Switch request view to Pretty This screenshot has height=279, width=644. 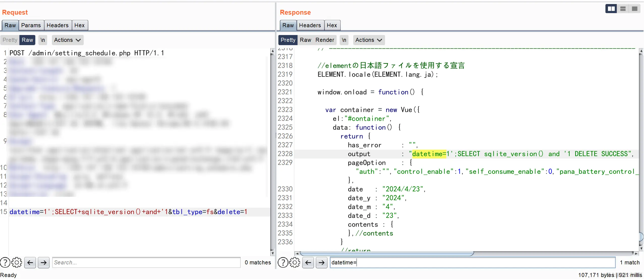pos(10,40)
